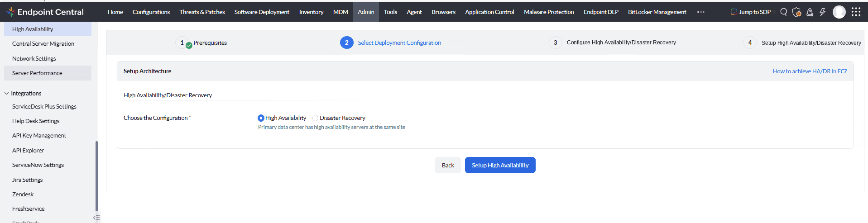Go to the Browsers tab
This screenshot has height=223, width=868.
tap(444, 12)
